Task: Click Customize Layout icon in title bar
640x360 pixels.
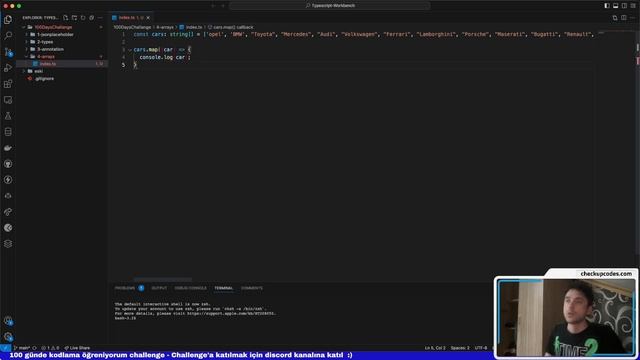Action: coord(633,6)
